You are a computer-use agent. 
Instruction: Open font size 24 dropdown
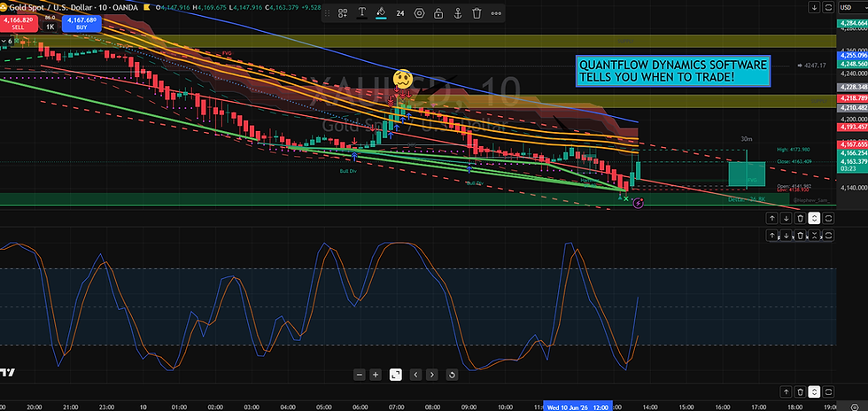click(399, 12)
